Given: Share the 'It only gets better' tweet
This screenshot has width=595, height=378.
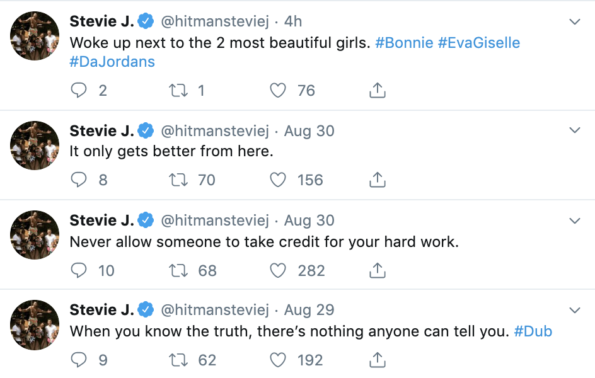Looking at the screenshot, I should pyautogui.click(x=377, y=180).
